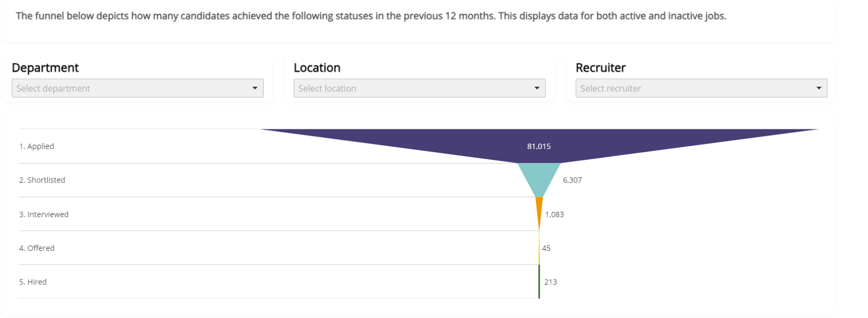Click the 81,015 value label

click(539, 146)
